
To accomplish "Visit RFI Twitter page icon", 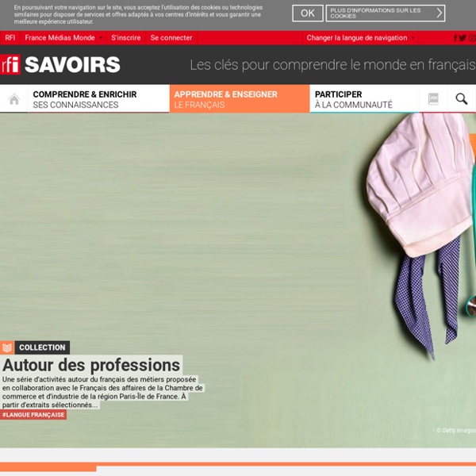I will [x=463, y=38].
